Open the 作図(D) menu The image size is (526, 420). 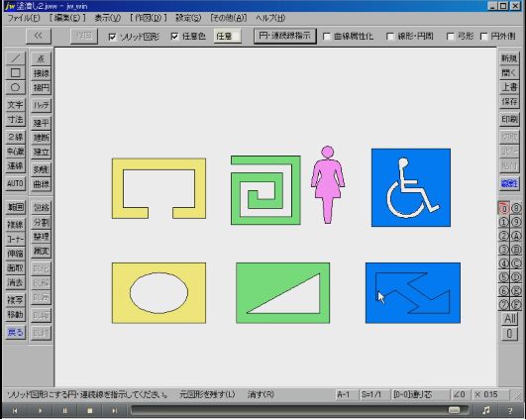point(148,18)
